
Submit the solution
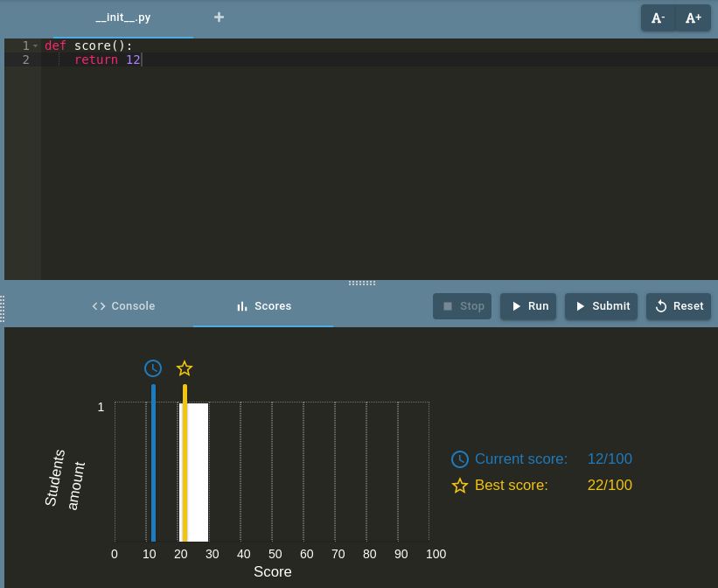pos(601,306)
